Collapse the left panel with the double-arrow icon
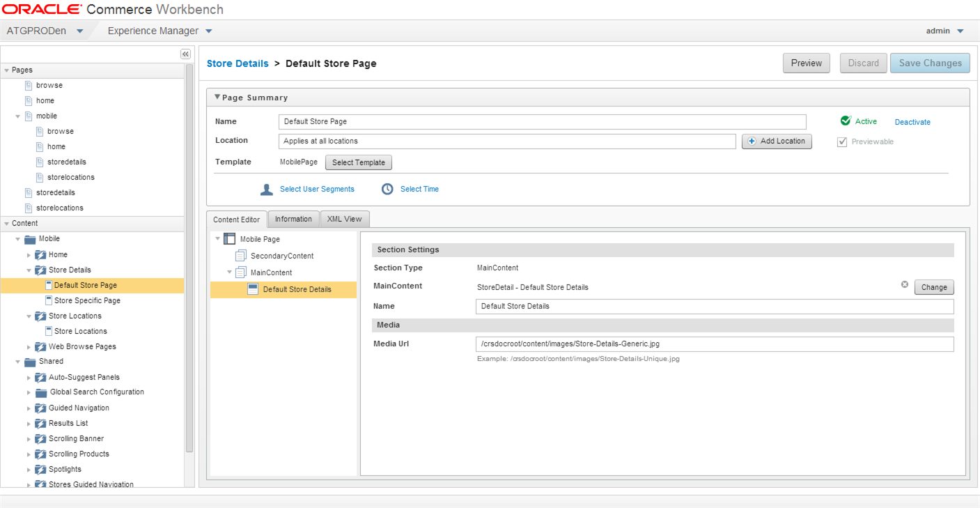The image size is (980, 508). point(185,54)
